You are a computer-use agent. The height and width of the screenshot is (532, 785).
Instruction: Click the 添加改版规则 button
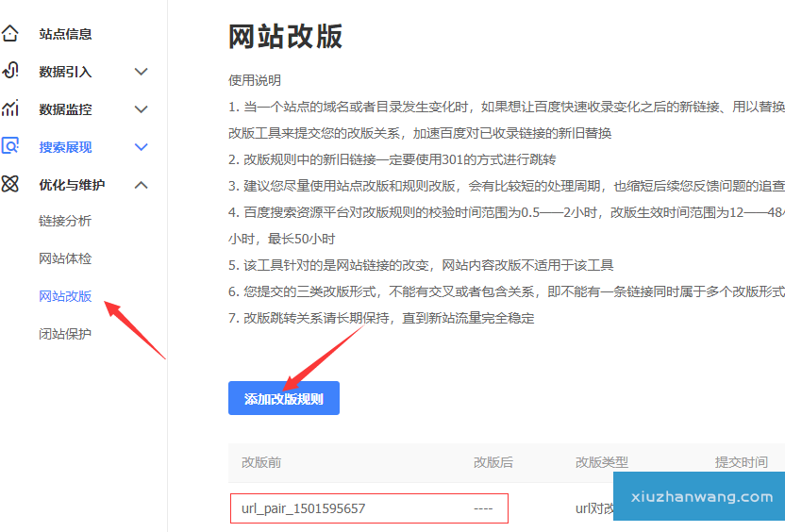click(x=283, y=399)
